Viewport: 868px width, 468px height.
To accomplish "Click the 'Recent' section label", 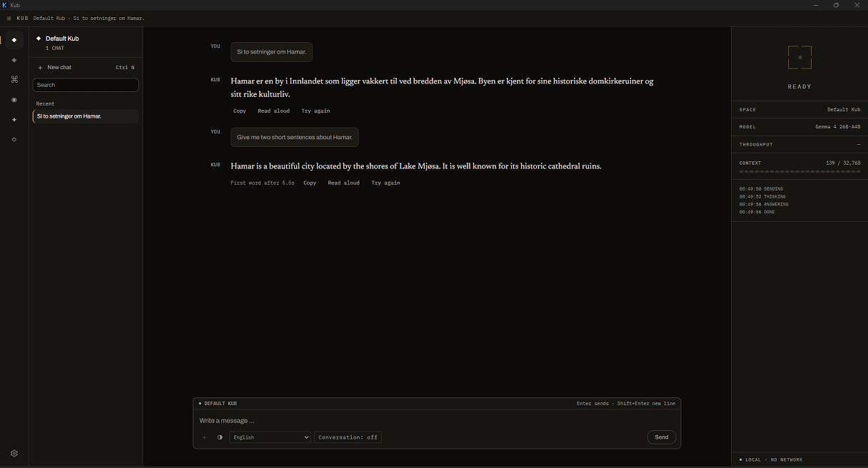I will 45,103.
